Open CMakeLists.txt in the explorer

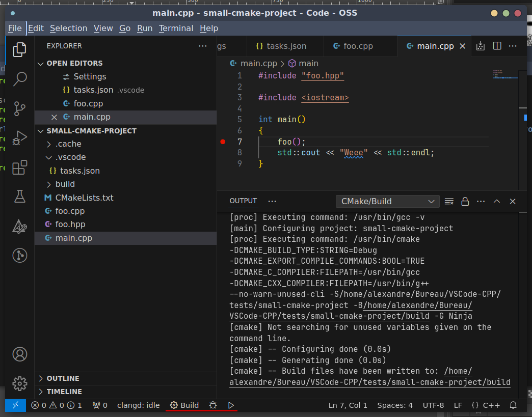coord(84,198)
